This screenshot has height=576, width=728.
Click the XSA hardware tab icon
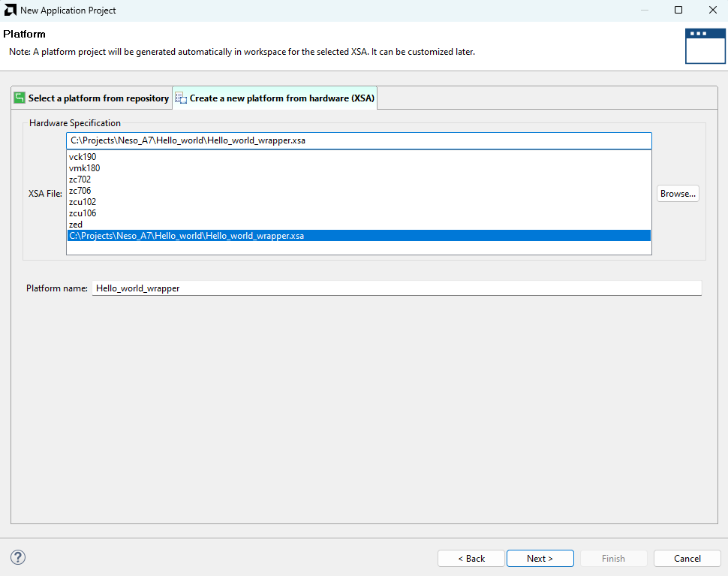[181, 98]
